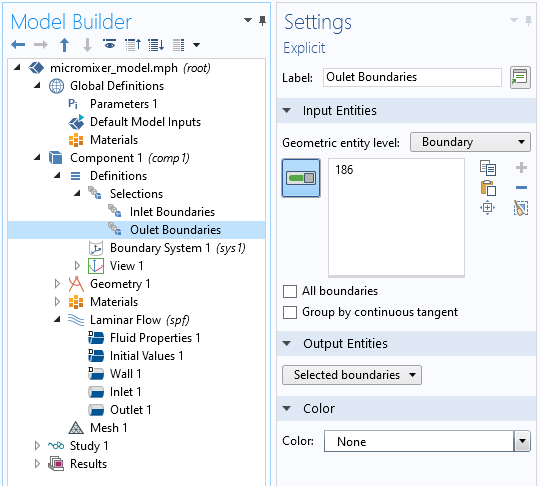Collapse the Input Entities section
The width and height of the screenshot is (540, 486).
pos(287,111)
